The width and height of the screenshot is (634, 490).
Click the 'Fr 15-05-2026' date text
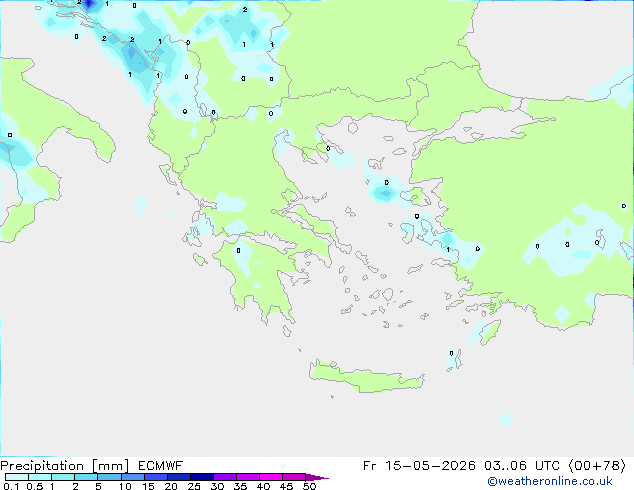pyautogui.click(x=419, y=466)
